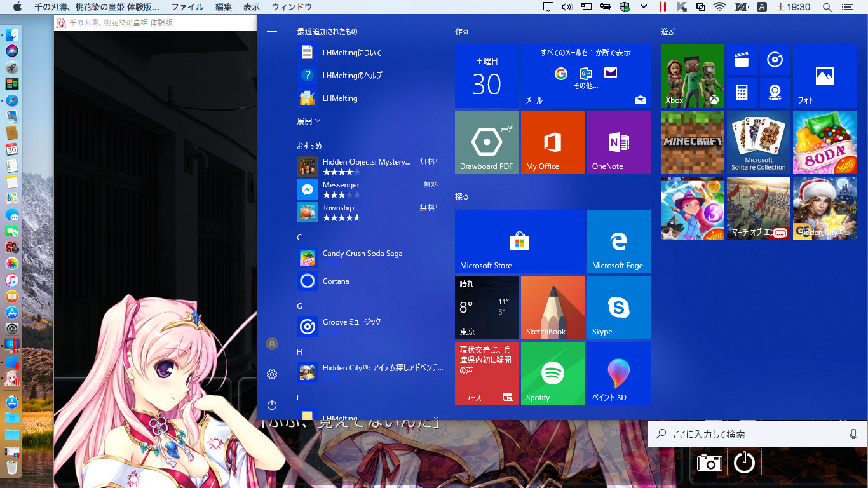This screenshot has width=868, height=488.
Task: Open the Trash in the Dock
Action: [x=12, y=468]
